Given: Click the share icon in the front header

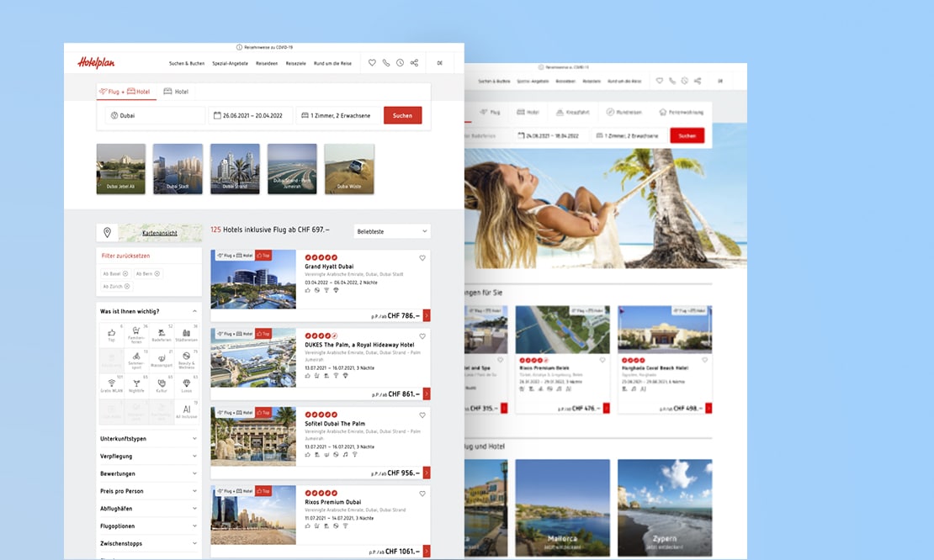Looking at the screenshot, I should coord(414,62).
